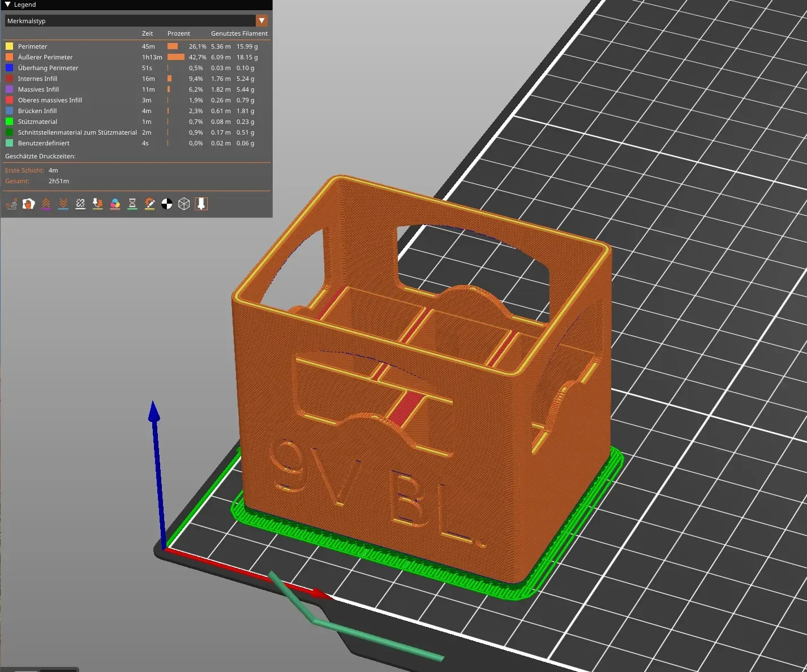The image size is (807, 672).
Task: Show retractions upward chevrons icon
Action: (46, 204)
